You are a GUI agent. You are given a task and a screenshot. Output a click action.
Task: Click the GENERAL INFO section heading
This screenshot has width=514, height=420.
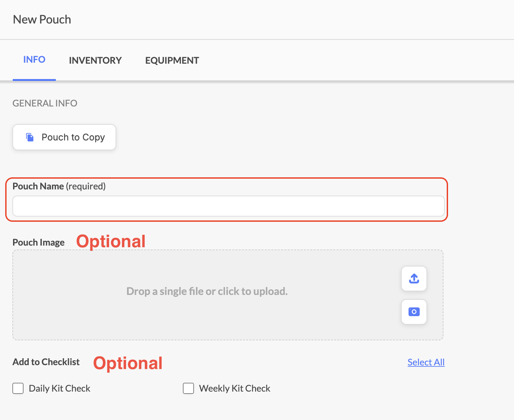point(45,103)
